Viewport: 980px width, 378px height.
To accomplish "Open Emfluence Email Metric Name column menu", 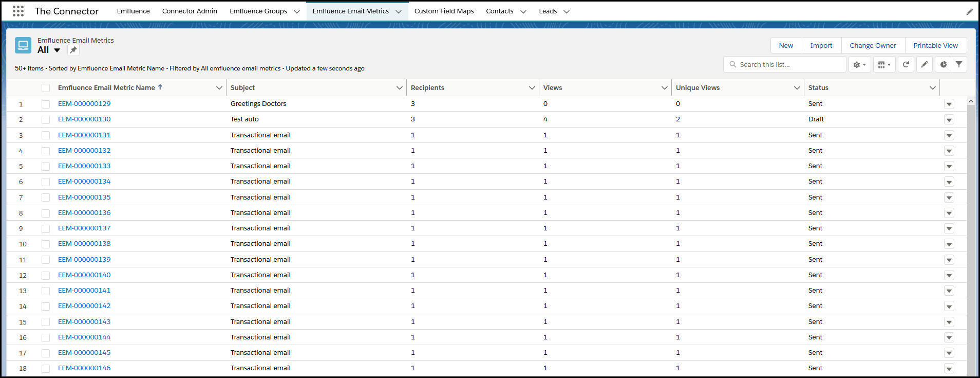I will pyautogui.click(x=219, y=88).
